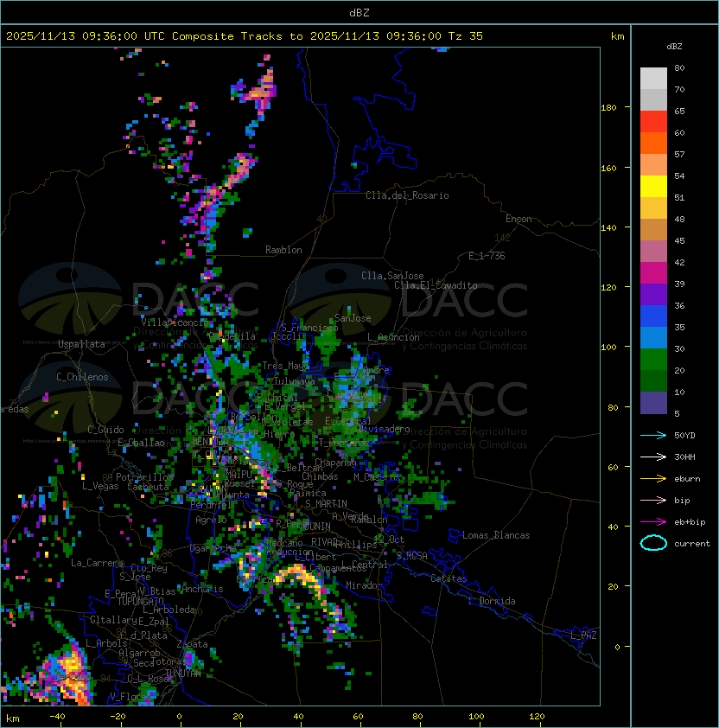
Task: Click the 'Villavicencio' map label
Action: tap(175, 322)
